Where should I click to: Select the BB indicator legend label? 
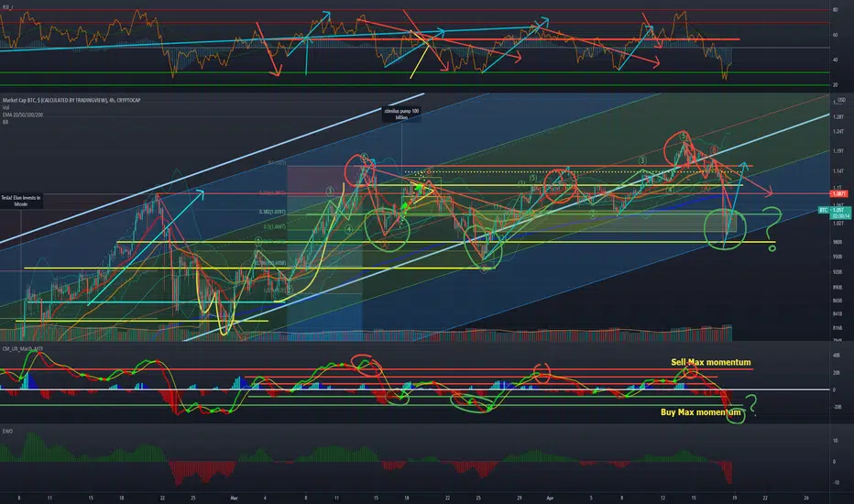5,122
